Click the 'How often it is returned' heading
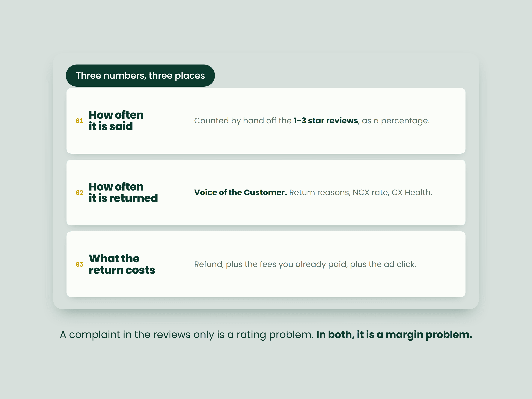This screenshot has width=532, height=399. pos(123,192)
